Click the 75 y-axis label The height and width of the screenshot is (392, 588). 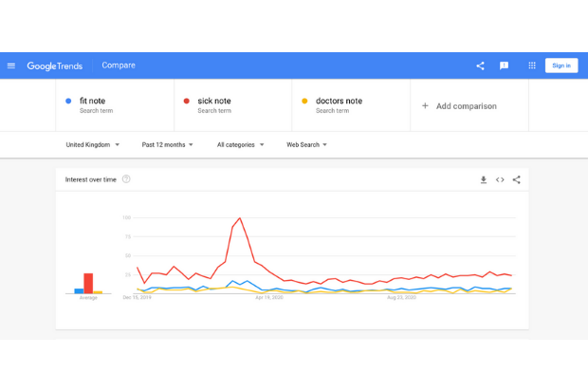pyautogui.click(x=128, y=237)
